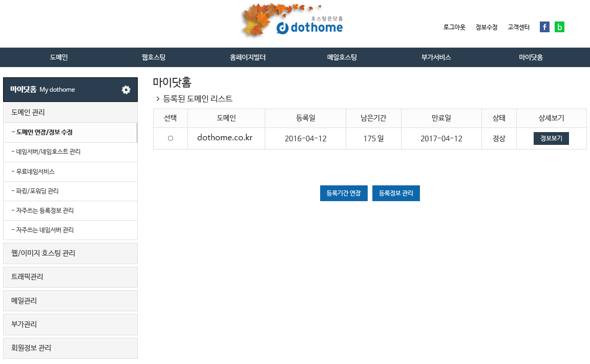Expand 트래픽관리 sidebar section
Viewport: 590px width, 364px height.
click(70, 277)
